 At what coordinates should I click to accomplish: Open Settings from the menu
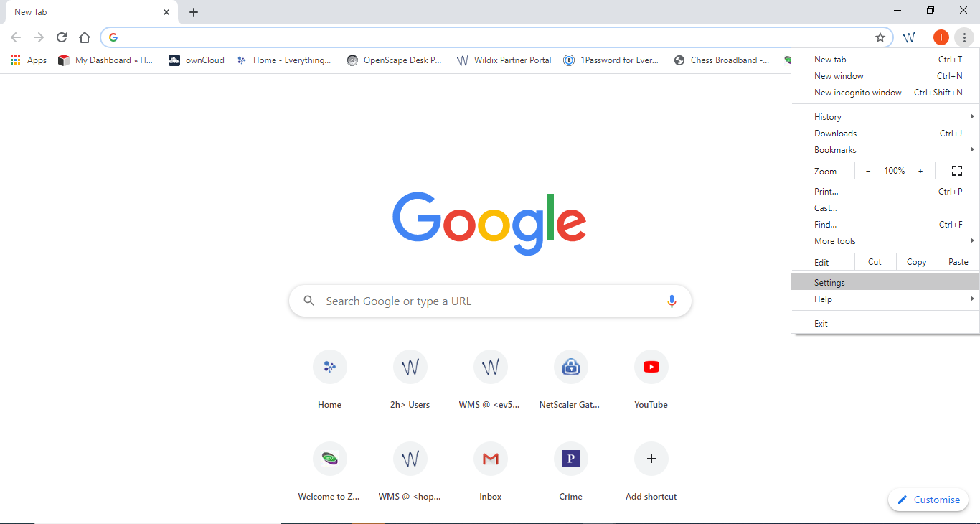coord(885,283)
